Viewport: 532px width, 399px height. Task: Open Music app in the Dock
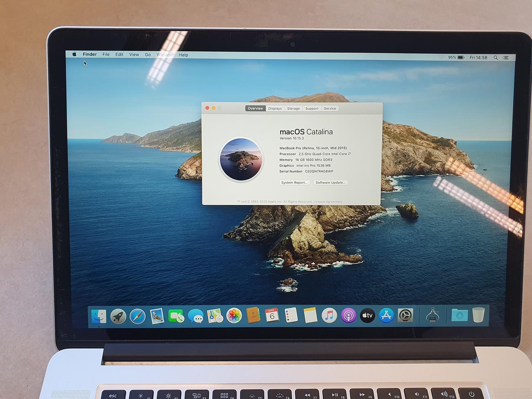329,316
